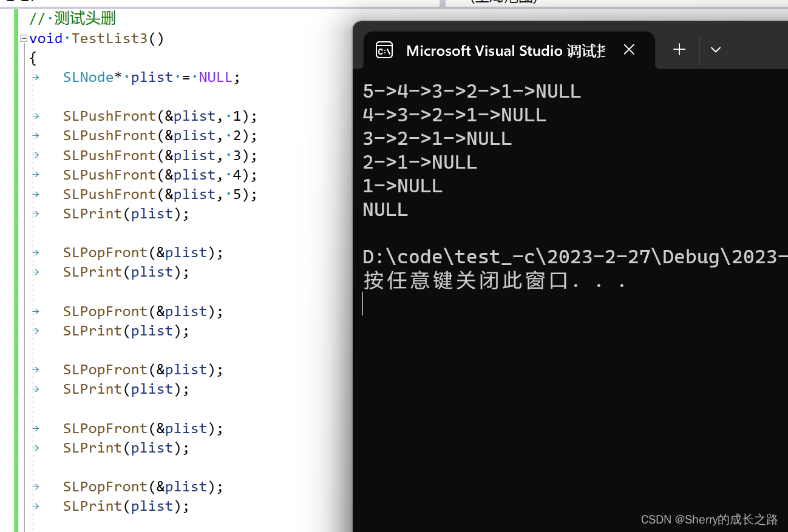Click console output 5->4->3->2->1->NULL
The width and height of the screenshot is (788, 532).
click(x=472, y=92)
